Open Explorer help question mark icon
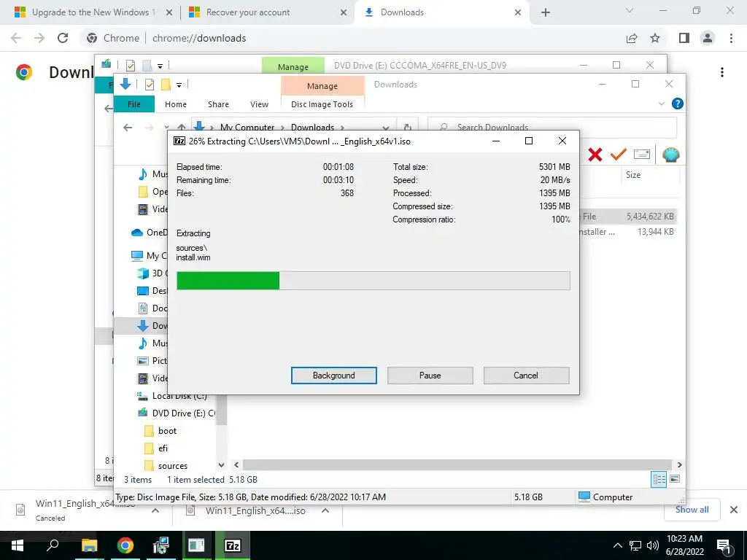747x560 pixels. click(677, 104)
